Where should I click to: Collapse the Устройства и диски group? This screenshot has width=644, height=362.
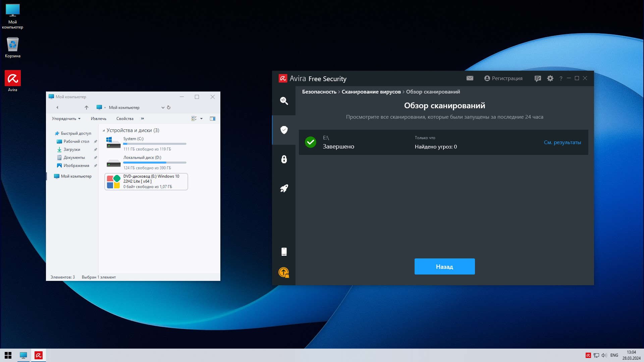104,130
